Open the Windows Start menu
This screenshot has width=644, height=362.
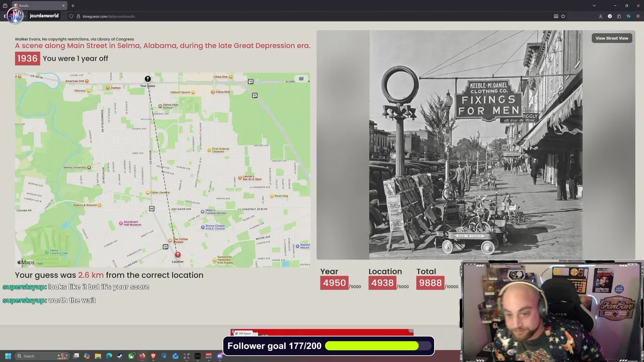[x=8, y=356]
